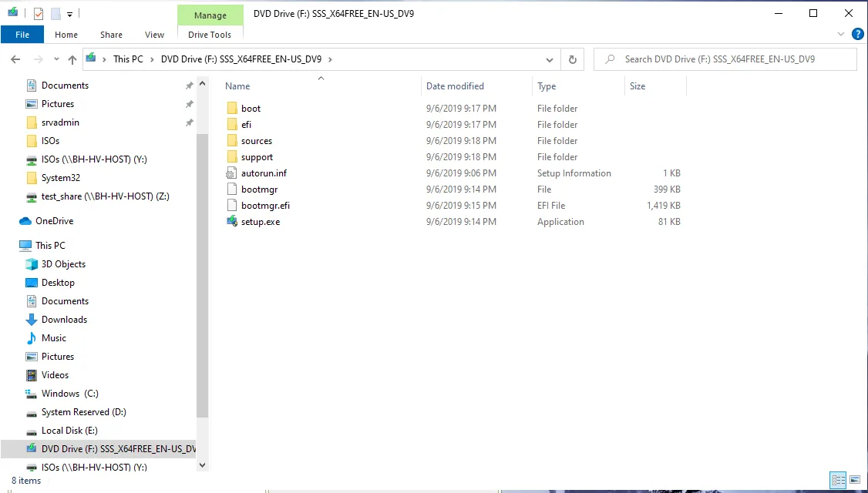Select the boot folder icon
This screenshot has height=493, width=868.
tap(231, 109)
